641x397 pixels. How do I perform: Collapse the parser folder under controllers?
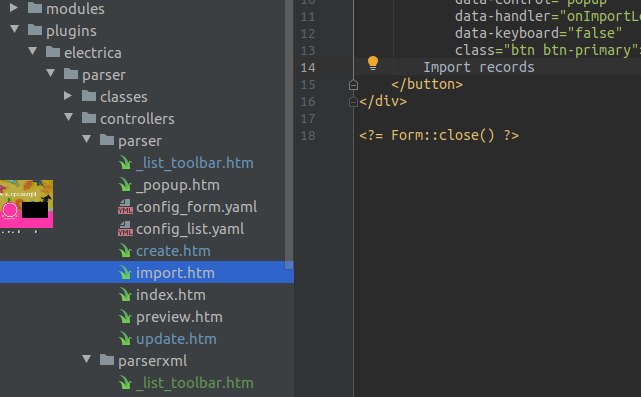coord(86,139)
